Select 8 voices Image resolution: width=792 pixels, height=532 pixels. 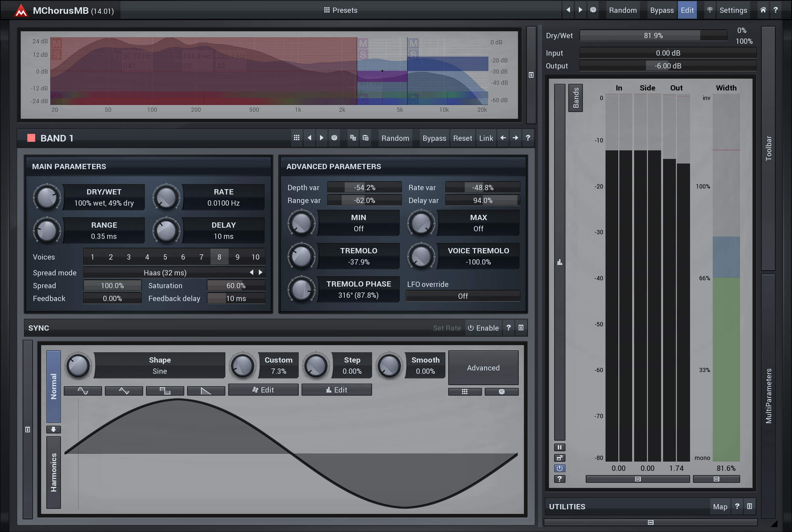coord(219,257)
